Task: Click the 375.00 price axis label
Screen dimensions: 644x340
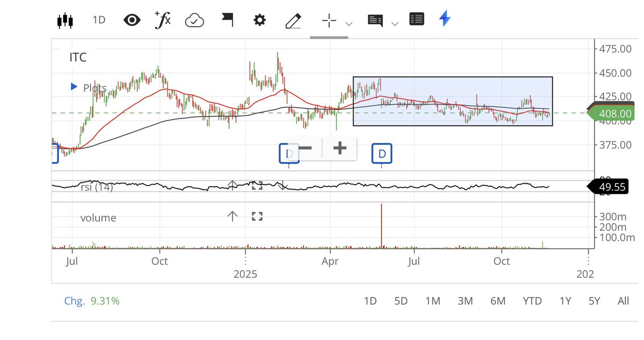Action: tap(615, 145)
